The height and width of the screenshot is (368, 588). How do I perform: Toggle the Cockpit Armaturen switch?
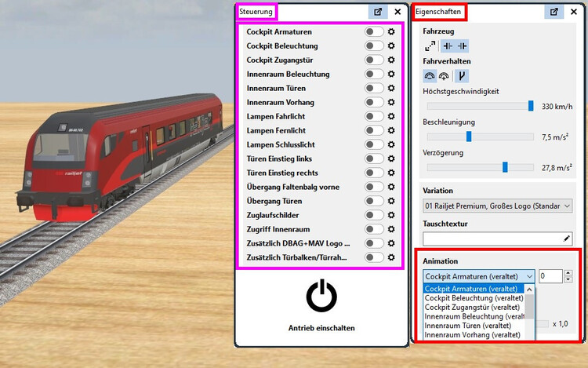tap(374, 31)
